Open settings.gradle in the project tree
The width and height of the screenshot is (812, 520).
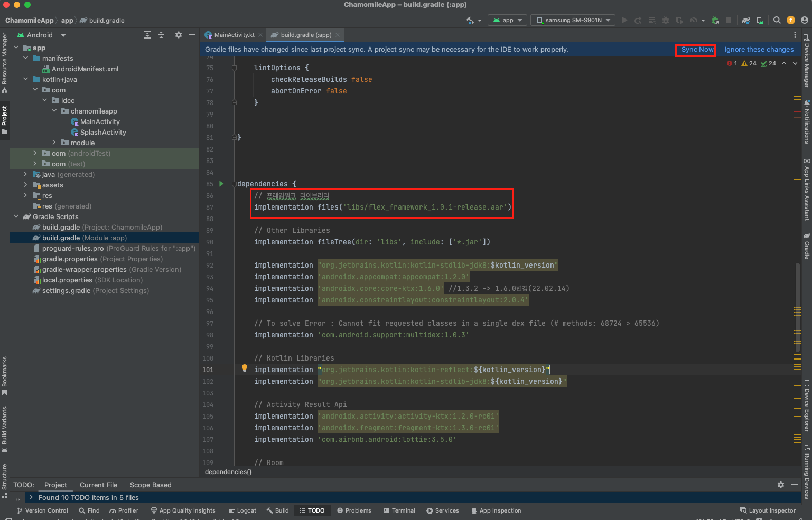[66, 290]
